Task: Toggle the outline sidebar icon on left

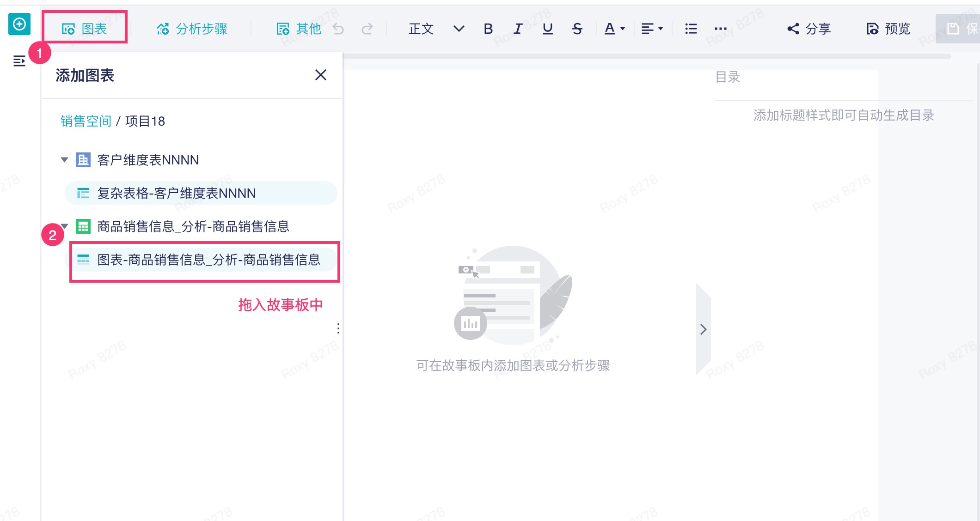Action: pos(19,61)
